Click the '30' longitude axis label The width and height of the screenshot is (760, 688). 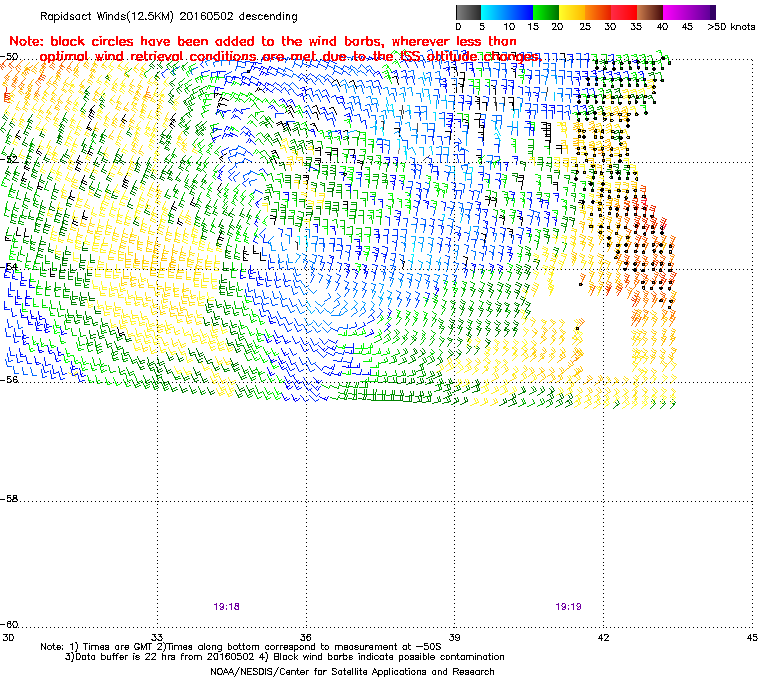click(x=8, y=637)
